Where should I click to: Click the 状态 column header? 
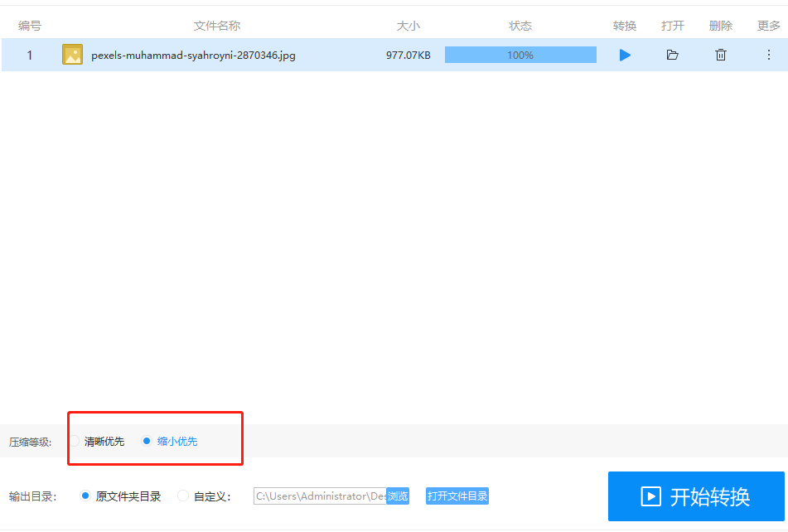tap(520, 26)
